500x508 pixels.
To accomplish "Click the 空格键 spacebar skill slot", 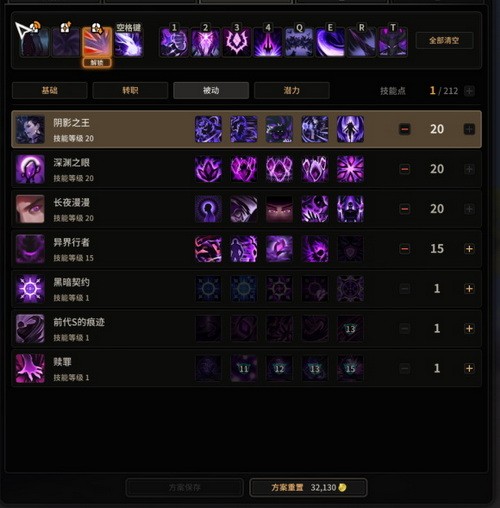I will pyautogui.click(x=129, y=43).
